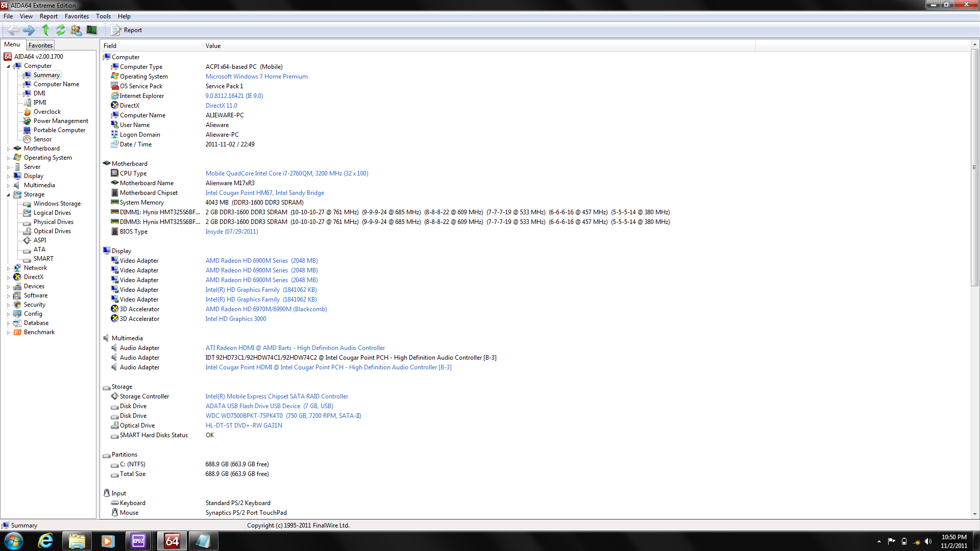Open the WDC WD7500BPKT disk drive link
The image size is (980, 551).
(283, 416)
